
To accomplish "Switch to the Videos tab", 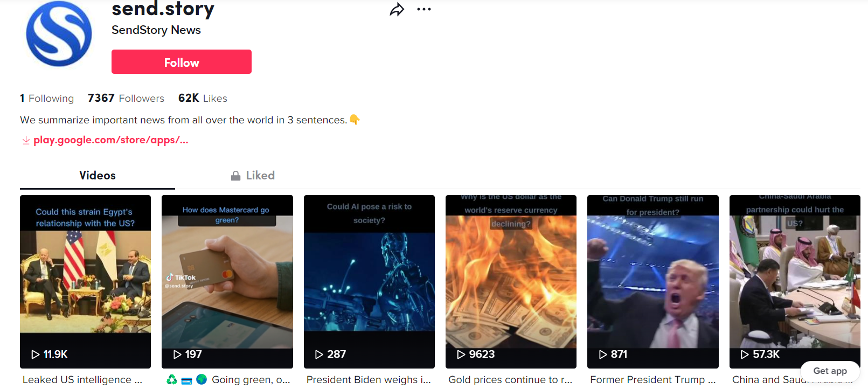I will click(98, 176).
